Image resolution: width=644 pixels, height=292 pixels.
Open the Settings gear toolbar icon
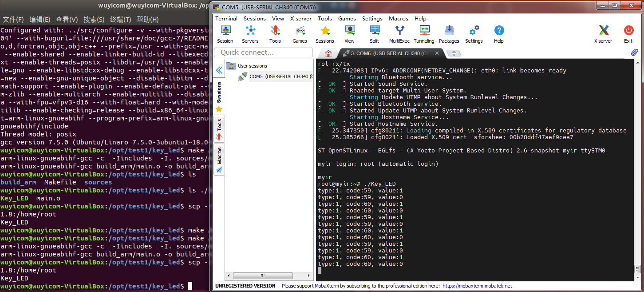click(x=474, y=34)
